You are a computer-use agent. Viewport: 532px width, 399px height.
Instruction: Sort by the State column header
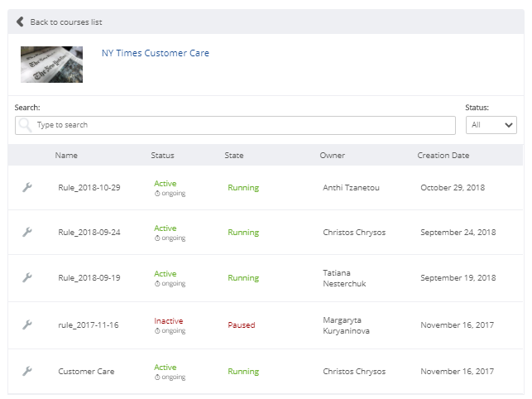234,155
